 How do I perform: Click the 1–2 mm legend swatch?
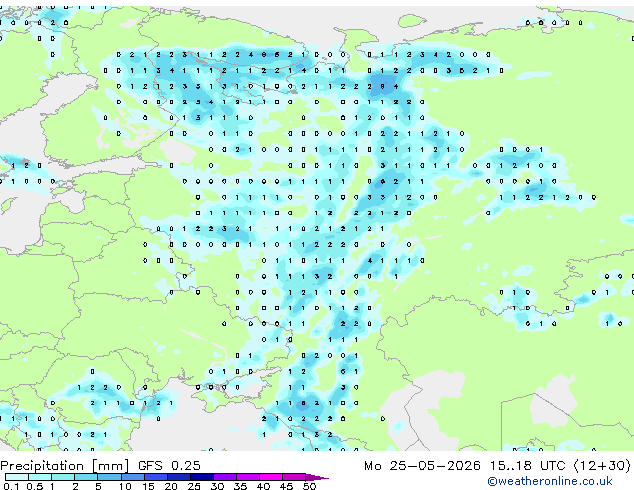(x=63, y=477)
